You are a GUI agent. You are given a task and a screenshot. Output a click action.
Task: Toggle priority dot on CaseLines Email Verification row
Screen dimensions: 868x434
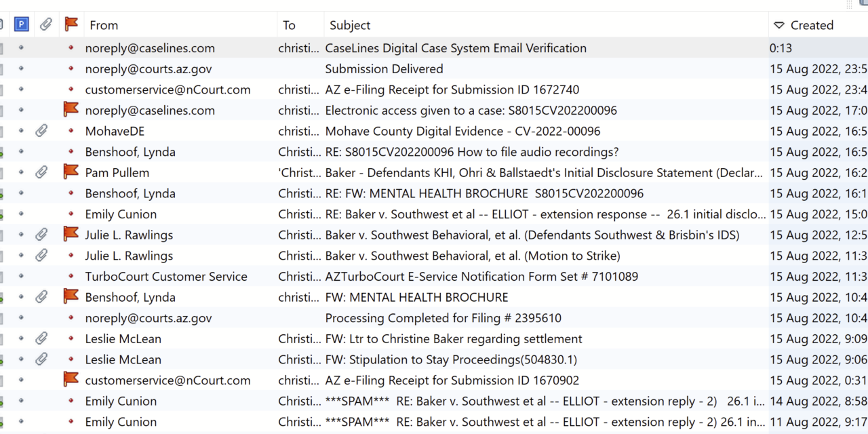click(x=21, y=48)
